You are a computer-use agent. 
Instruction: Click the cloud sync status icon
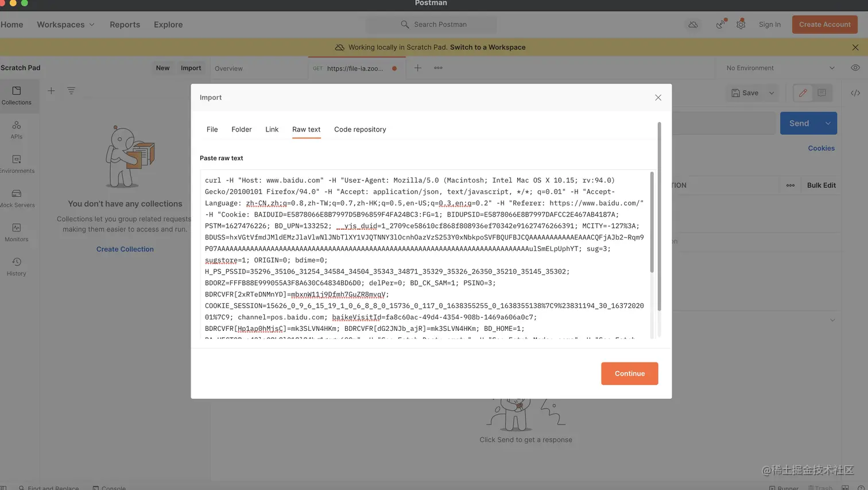coord(693,25)
